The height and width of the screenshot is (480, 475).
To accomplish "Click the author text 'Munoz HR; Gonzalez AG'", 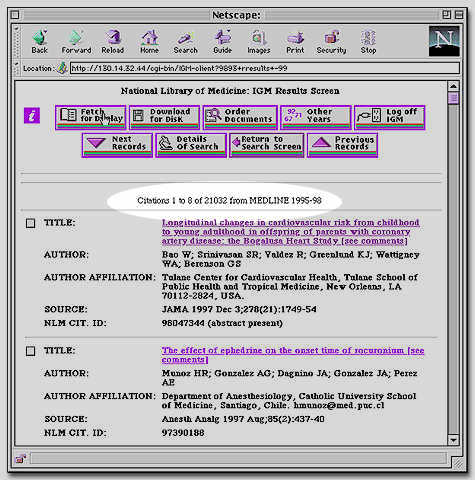I will pyautogui.click(x=217, y=373).
